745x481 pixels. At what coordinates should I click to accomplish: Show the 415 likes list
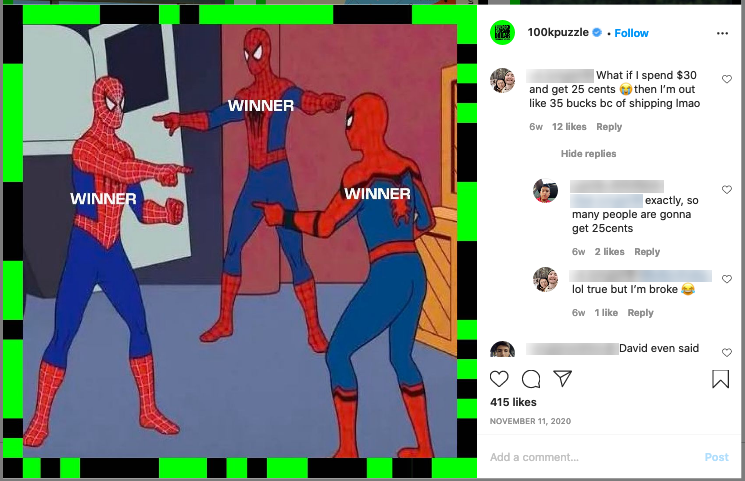pos(513,402)
